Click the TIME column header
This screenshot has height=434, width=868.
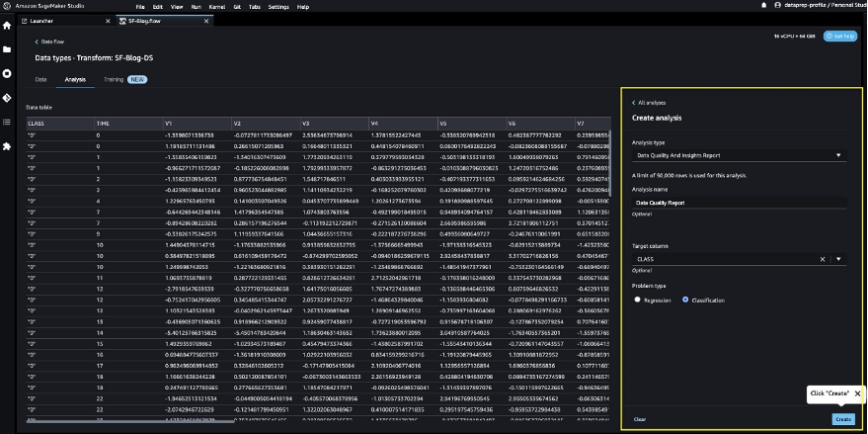(128, 123)
